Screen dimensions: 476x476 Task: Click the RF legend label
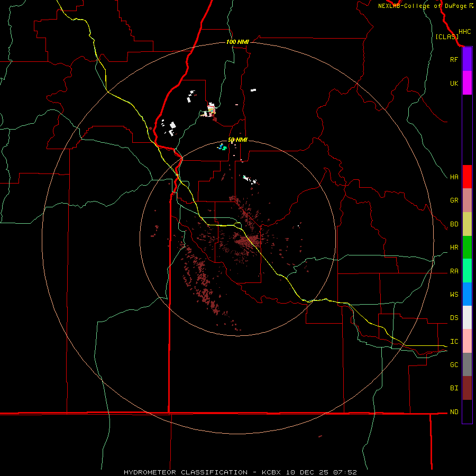click(454, 59)
